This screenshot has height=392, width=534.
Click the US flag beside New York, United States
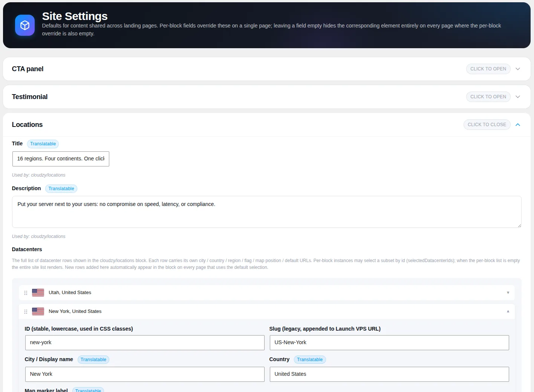point(38,311)
